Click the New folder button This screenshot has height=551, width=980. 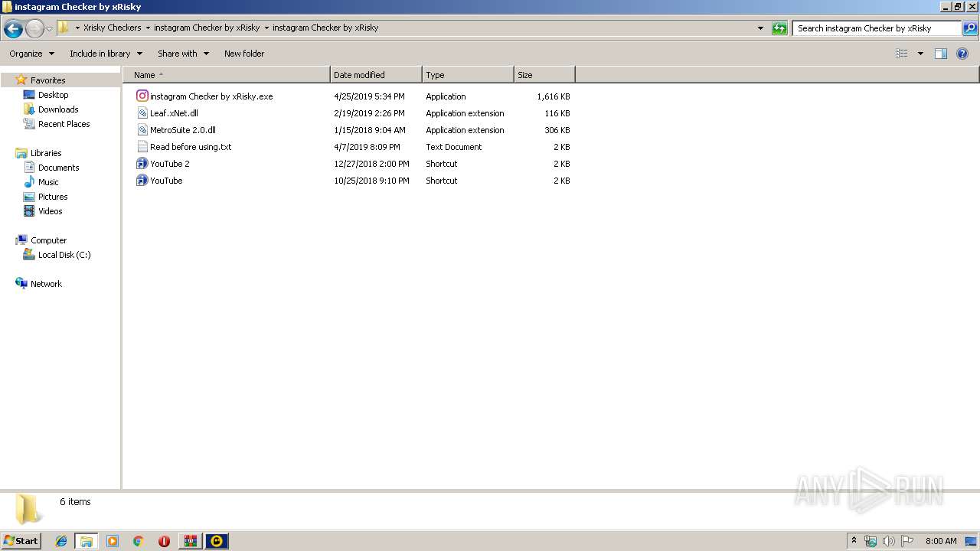[x=244, y=54]
